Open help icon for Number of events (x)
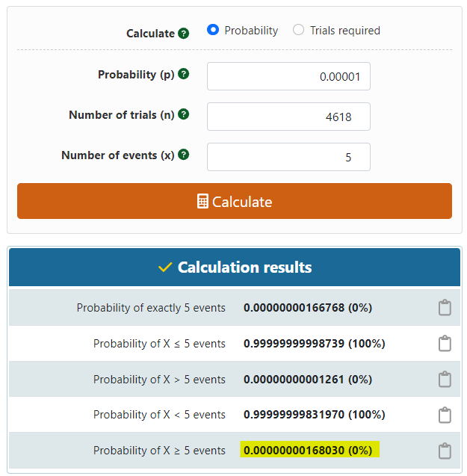Viewport: 467px width, 476px height. point(183,155)
